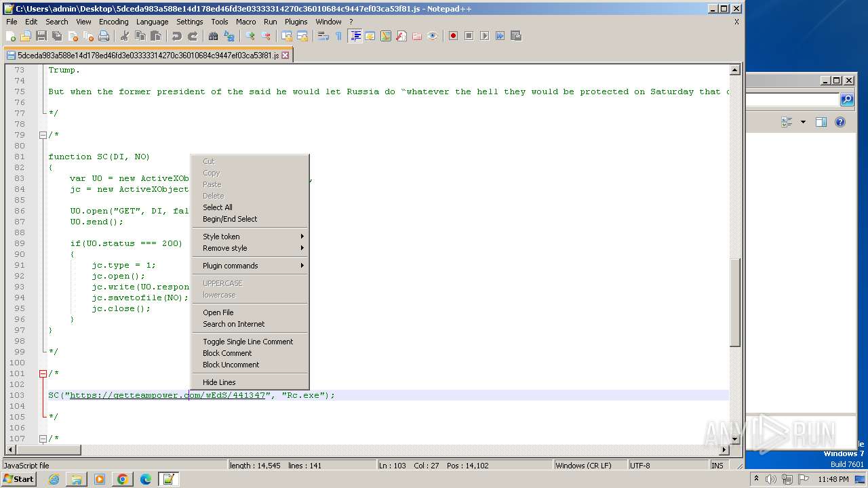Click search button in background window
This screenshot has height=488, width=868.
tap(847, 100)
